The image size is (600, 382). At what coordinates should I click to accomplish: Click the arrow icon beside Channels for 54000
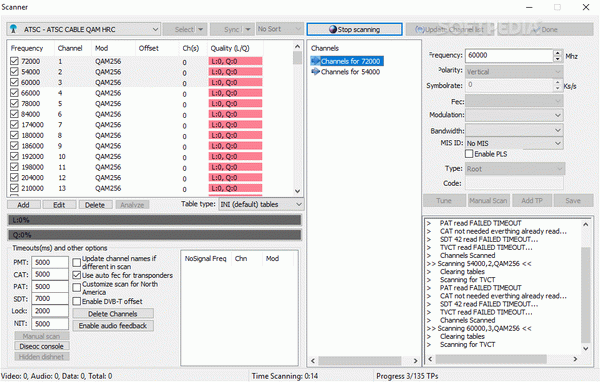point(315,72)
